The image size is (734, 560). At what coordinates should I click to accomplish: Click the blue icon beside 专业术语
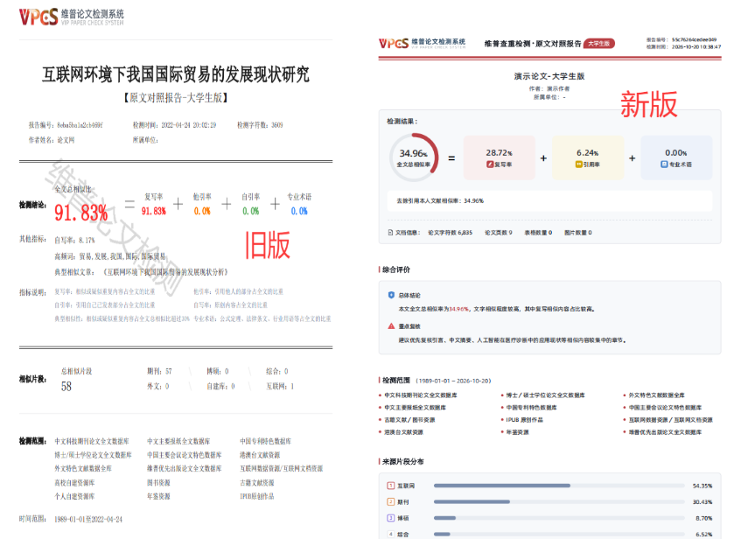click(x=664, y=164)
